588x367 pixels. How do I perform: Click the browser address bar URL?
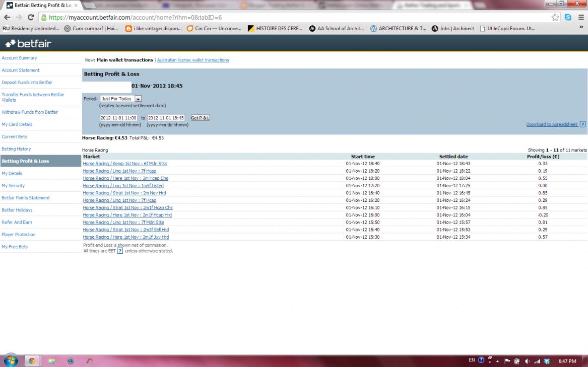135,17
